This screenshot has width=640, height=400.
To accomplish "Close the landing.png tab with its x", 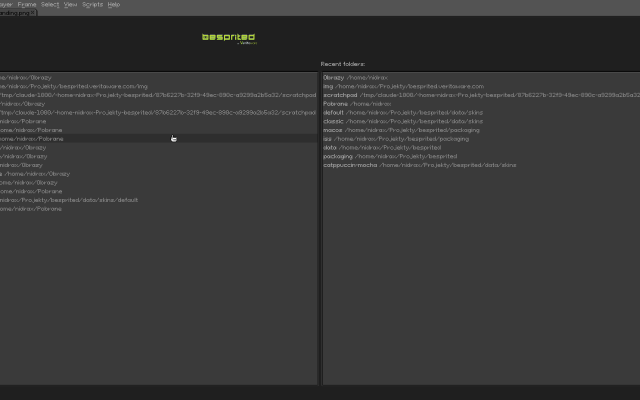I will (33, 13).
